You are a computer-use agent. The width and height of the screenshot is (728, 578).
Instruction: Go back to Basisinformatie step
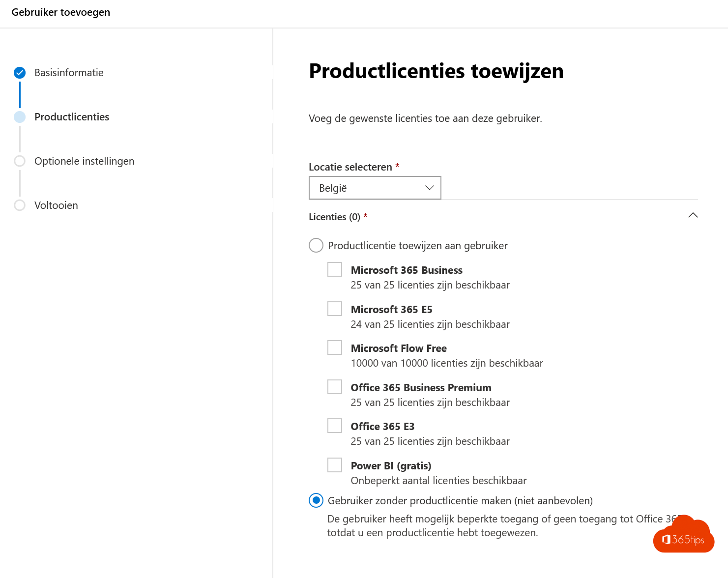point(69,73)
